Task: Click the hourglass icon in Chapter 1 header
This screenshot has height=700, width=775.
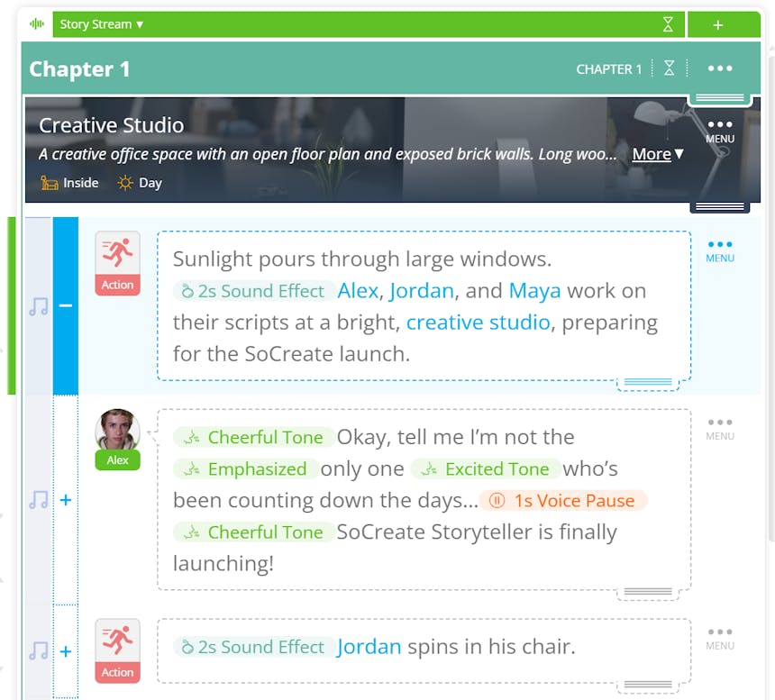Action: (x=669, y=68)
